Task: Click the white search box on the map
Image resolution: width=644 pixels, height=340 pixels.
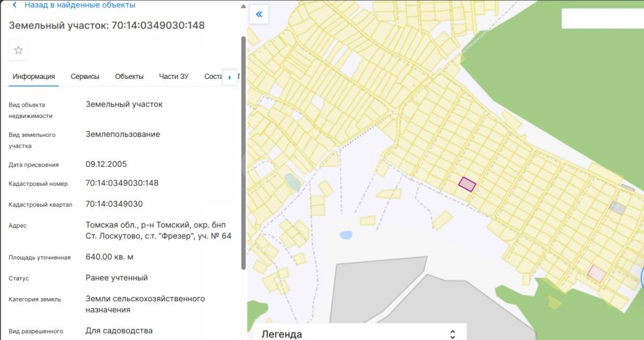Action: coord(601,19)
